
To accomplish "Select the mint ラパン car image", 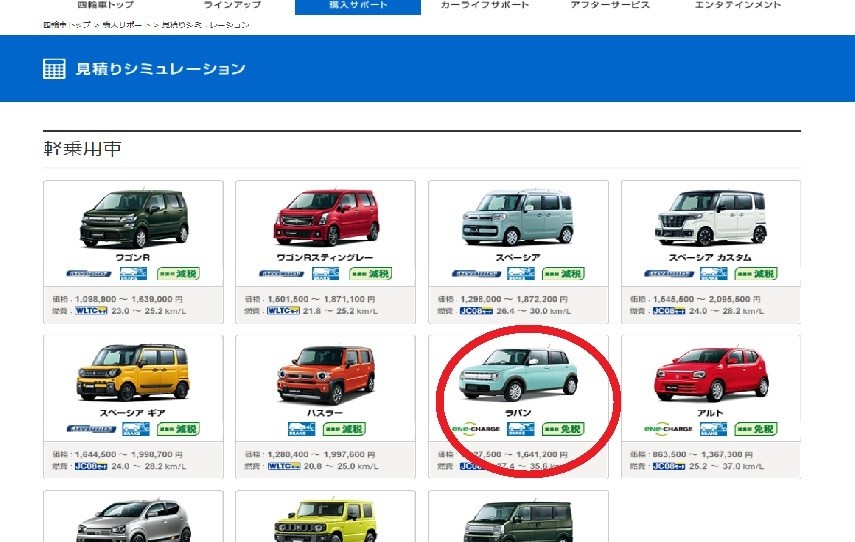I will 518,375.
